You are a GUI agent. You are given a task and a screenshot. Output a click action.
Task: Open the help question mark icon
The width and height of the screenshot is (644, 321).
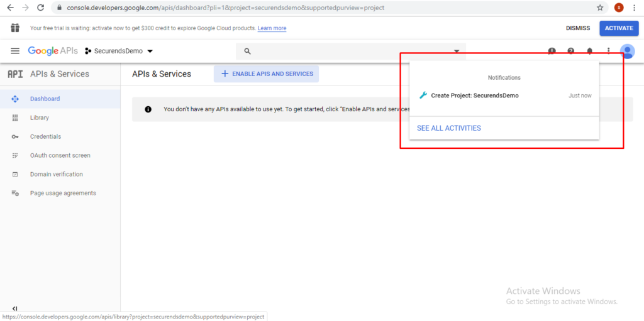point(570,51)
